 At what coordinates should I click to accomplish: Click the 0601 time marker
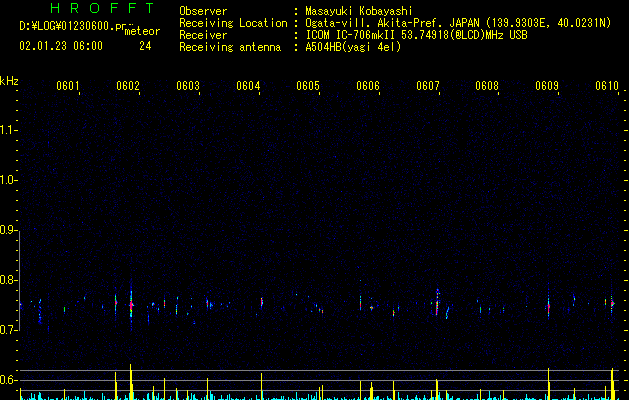(x=68, y=85)
